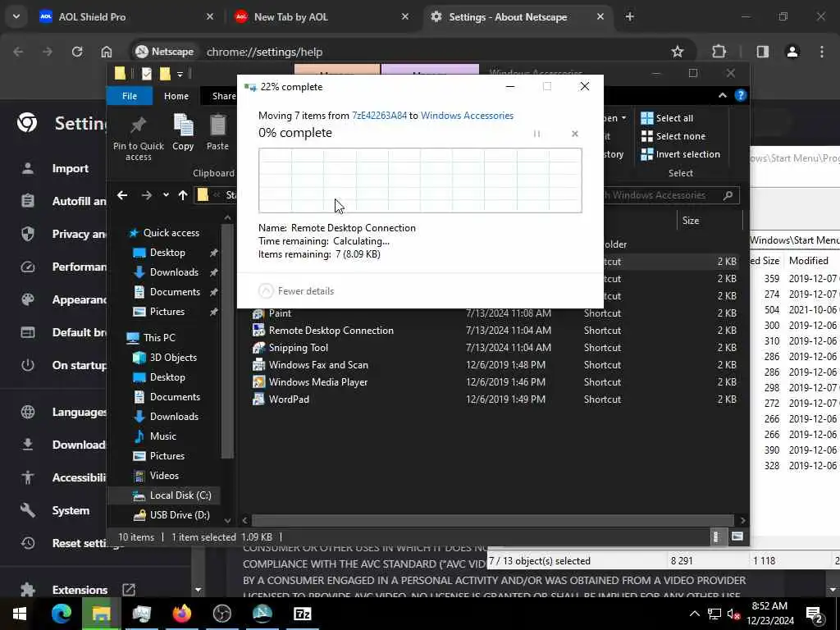The image size is (840, 630).
Task: Go to browser home page
Action: click(x=107, y=52)
